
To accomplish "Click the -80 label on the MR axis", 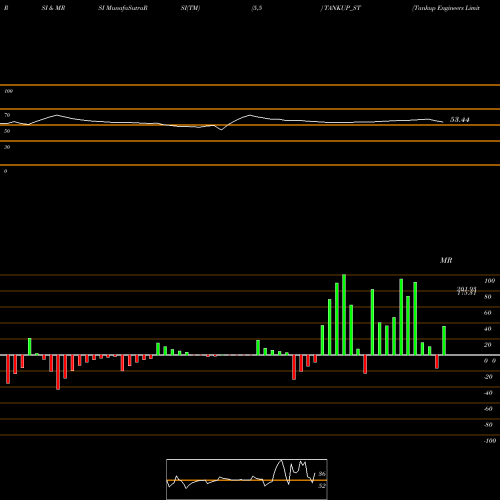I will click(488, 425).
